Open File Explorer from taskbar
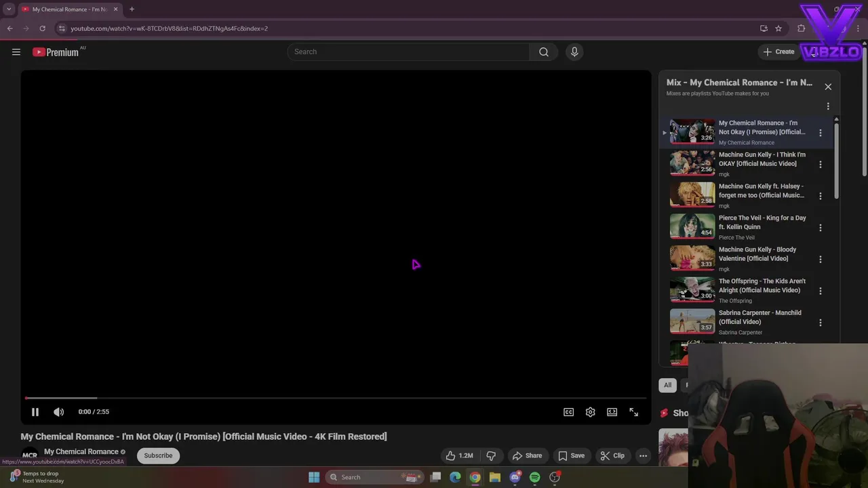Image resolution: width=868 pixels, height=488 pixels. (495, 477)
